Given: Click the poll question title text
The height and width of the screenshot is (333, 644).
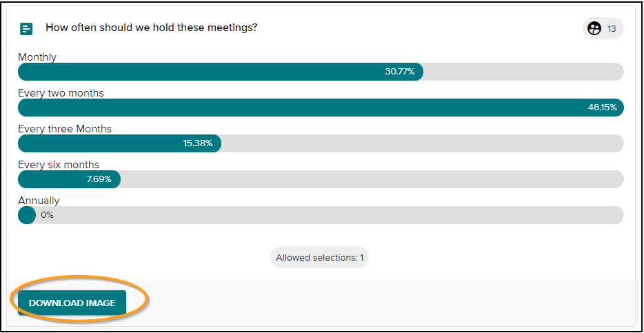Looking at the screenshot, I should [151, 28].
